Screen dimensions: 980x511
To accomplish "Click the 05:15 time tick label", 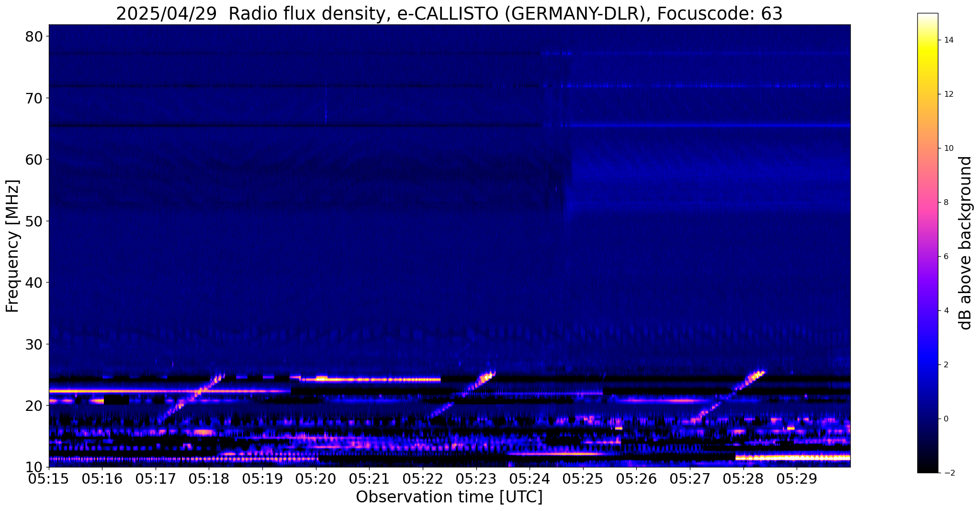I will (49, 479).
